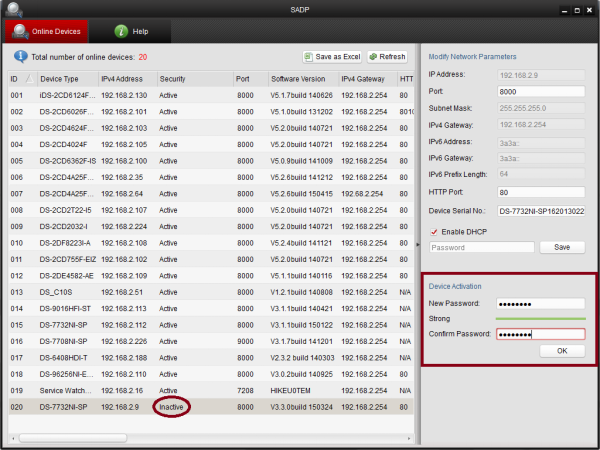Click the Port input field
The height and width of the screenshot is (450, 600).
pyautogui.click(x=540, y=91)
